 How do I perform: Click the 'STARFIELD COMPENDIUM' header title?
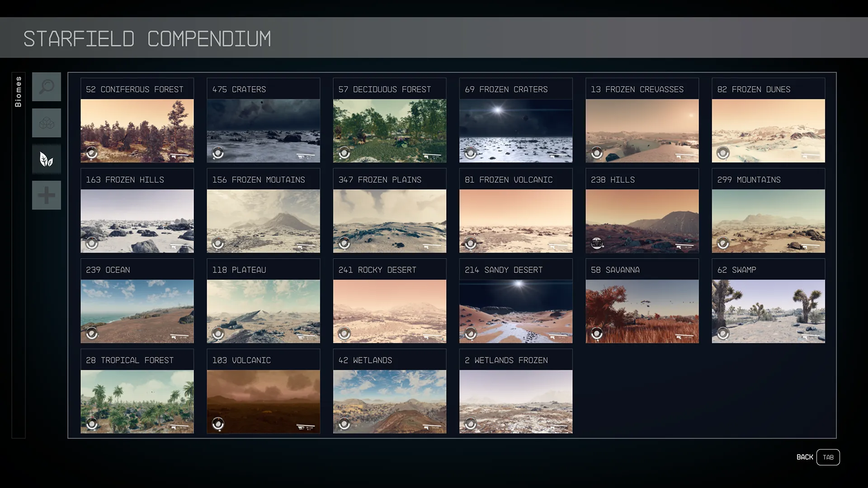pyautogui.click(x=147, y=39)
